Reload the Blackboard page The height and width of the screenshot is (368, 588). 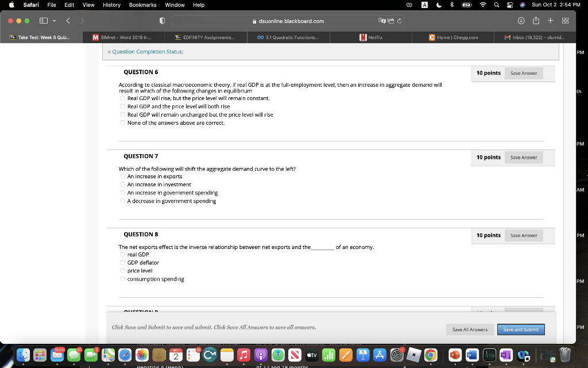pyautogui.click(x=400, y=21)
